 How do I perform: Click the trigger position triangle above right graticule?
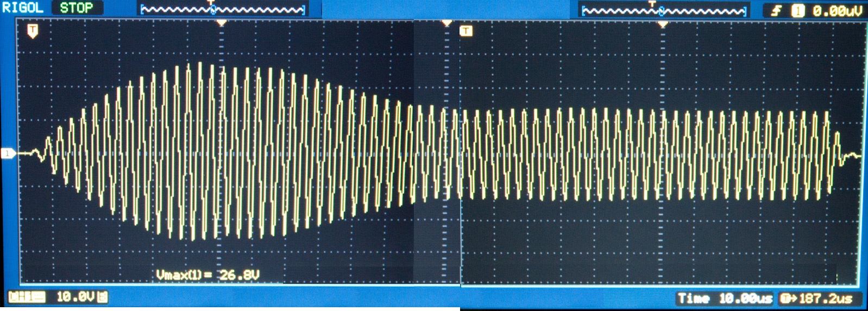663,24
